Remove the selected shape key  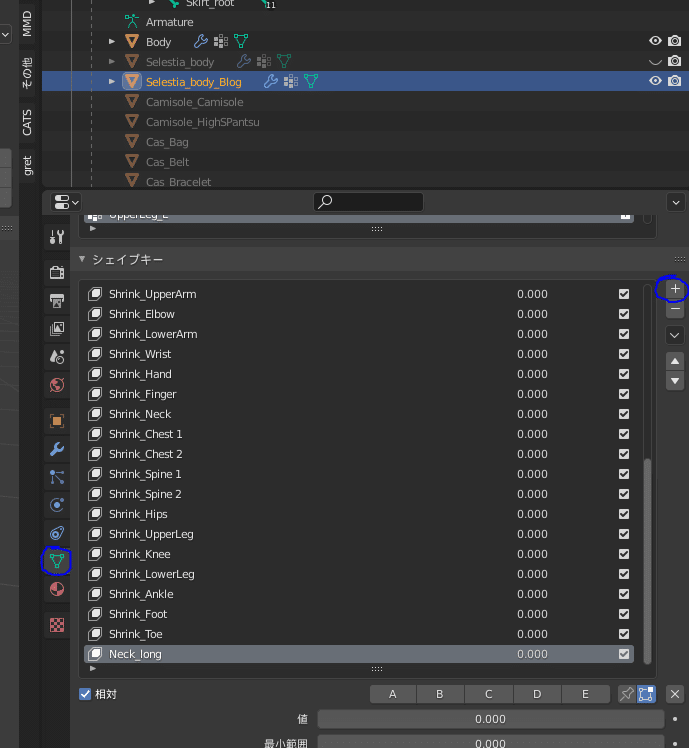click(x=675, y=309)
